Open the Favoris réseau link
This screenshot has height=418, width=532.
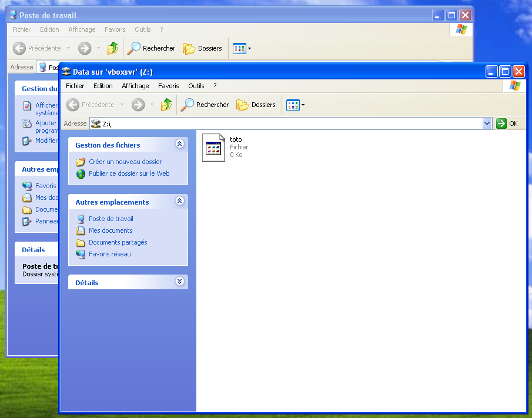pyautogui.click(x=109, y=254)
